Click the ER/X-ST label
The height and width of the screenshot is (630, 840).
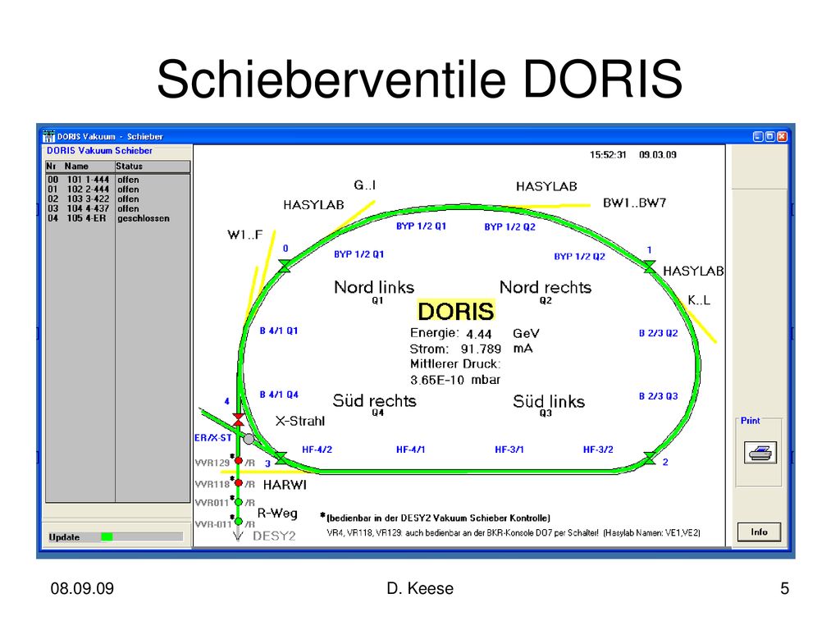coord(213,438)
